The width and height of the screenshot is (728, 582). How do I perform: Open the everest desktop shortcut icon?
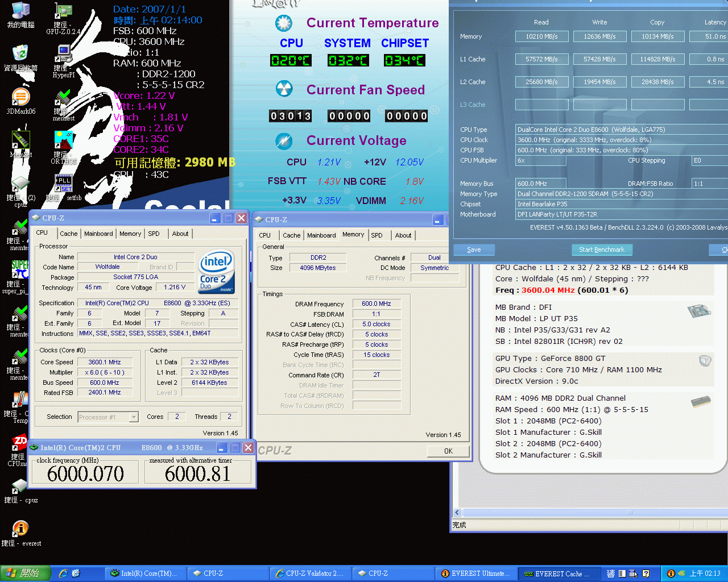coord(20,529)
